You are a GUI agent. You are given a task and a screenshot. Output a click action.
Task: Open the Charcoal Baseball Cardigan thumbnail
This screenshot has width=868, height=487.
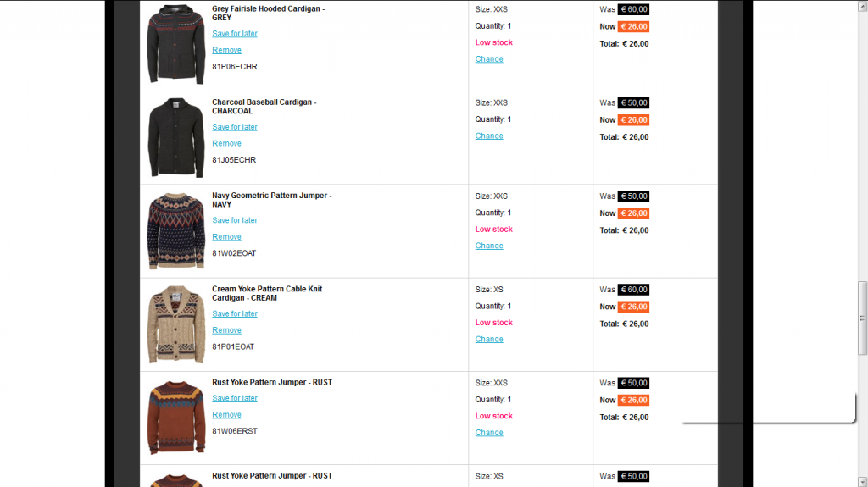tap(176, 137)
